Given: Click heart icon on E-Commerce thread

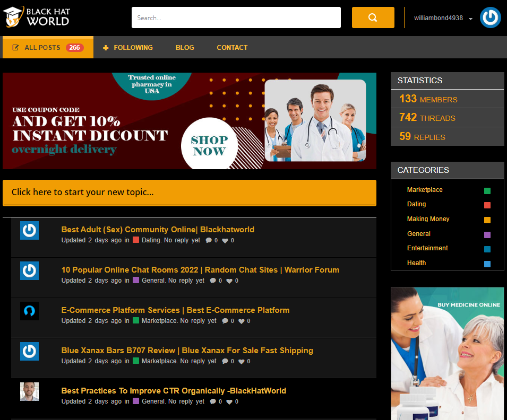Looking at the screenshot, I should point(241,321).
